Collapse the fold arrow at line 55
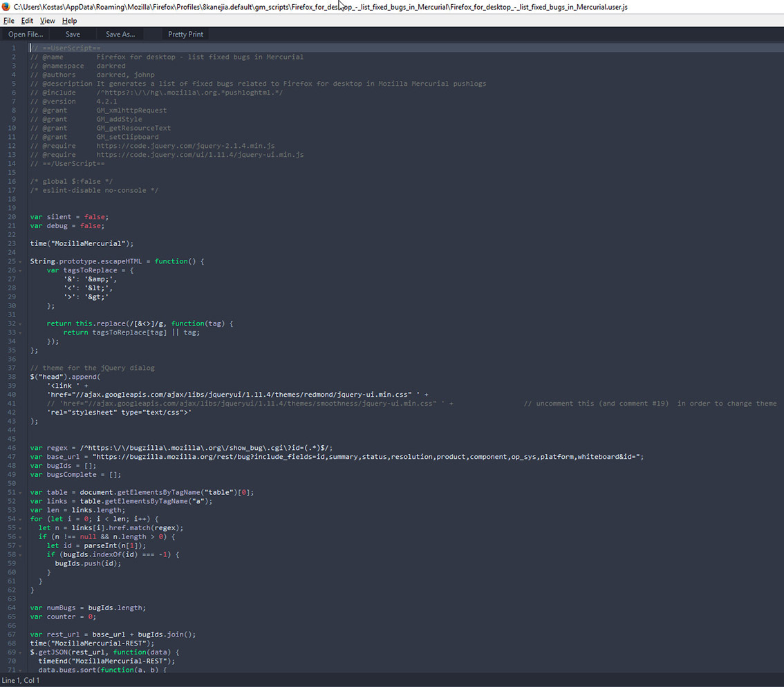784x687 pixels. click(20, 529)
